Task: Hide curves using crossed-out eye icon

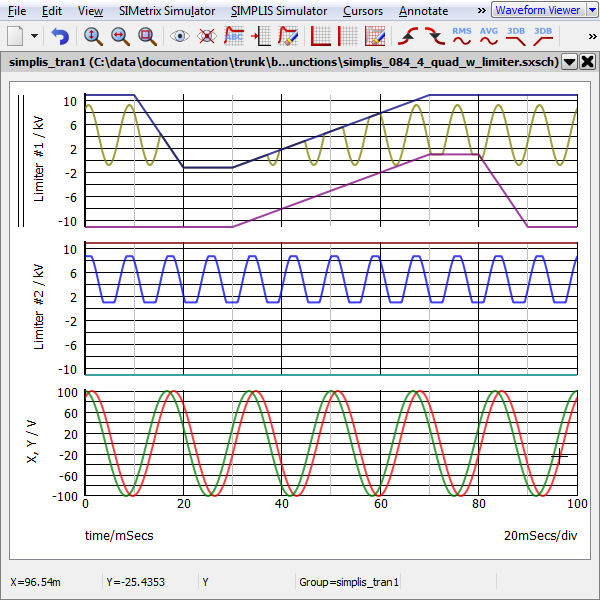Action: coord(207,36)
